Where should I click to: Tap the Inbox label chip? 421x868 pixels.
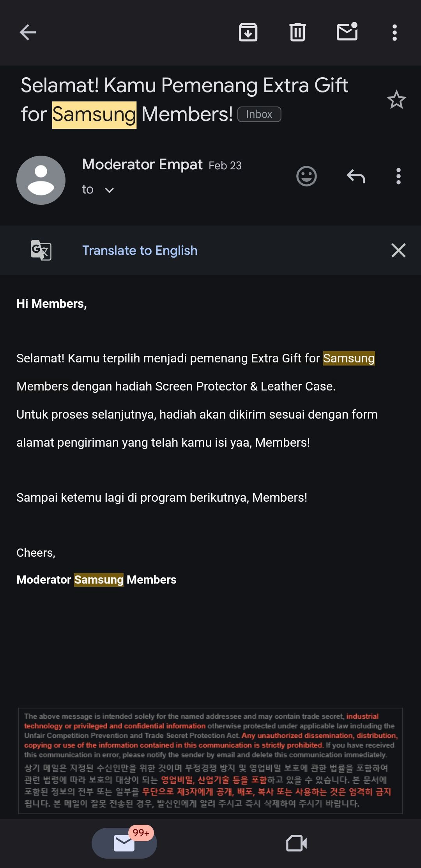(258, 114)
